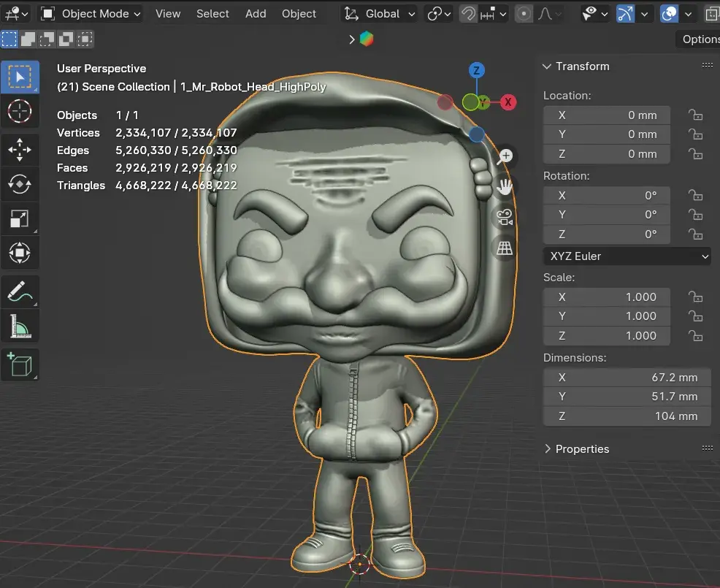The width and height of the screenshot is (720, 588).
Task: Click the Scale Y 1.000 field
Action: [607, 316]
